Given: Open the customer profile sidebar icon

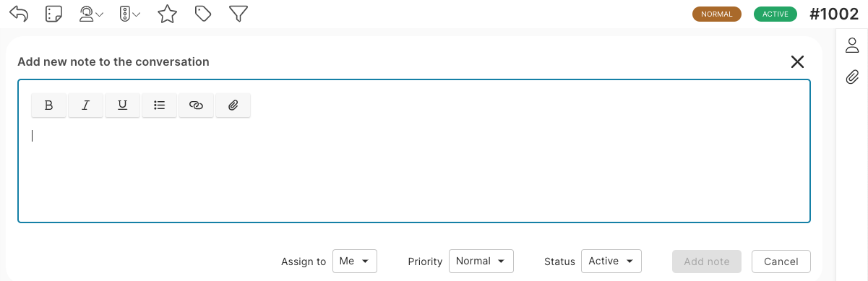Looking at the screenshot, I should click(x=852, y=46).
